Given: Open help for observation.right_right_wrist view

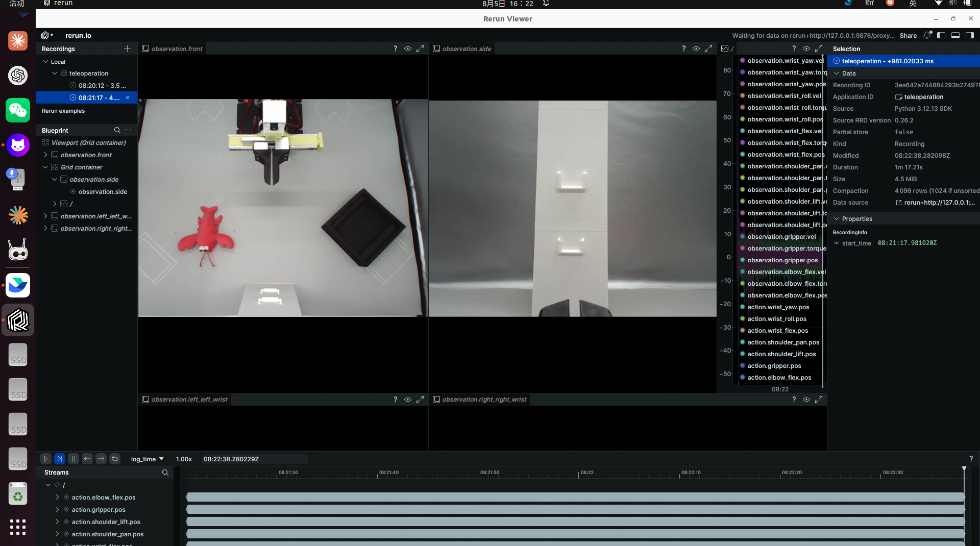Looking at the screenshot, I should [x=794, y=400].
